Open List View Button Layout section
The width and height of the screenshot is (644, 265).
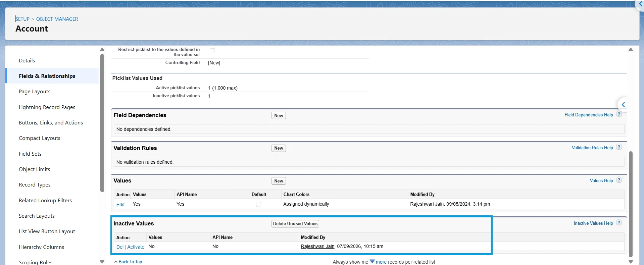[x=47, y=231]
